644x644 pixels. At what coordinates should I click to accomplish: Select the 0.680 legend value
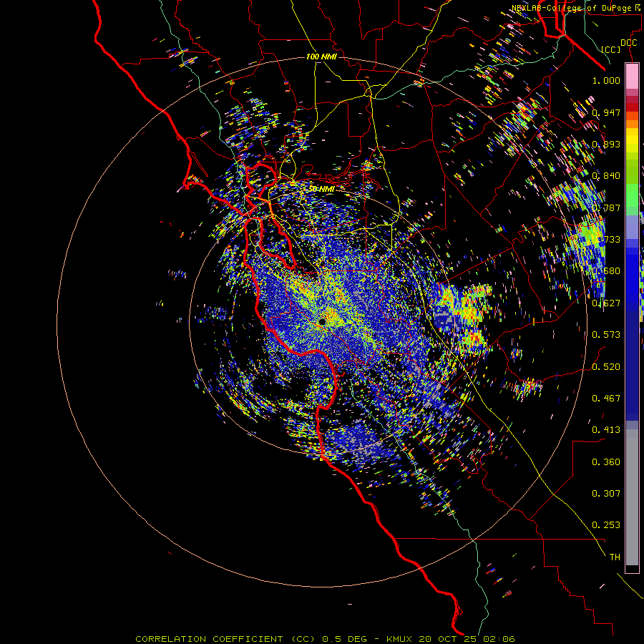[606, 271]
